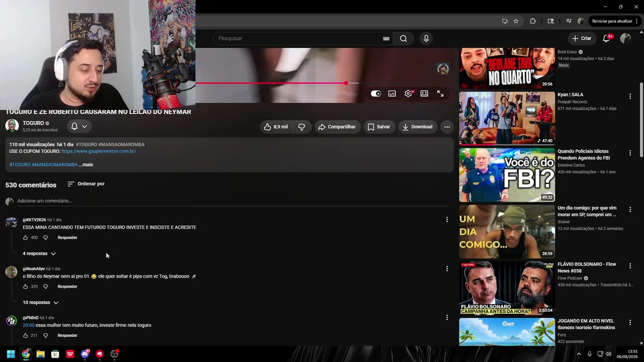Open the Você é do FBI? thumbnail

(507, 175)
